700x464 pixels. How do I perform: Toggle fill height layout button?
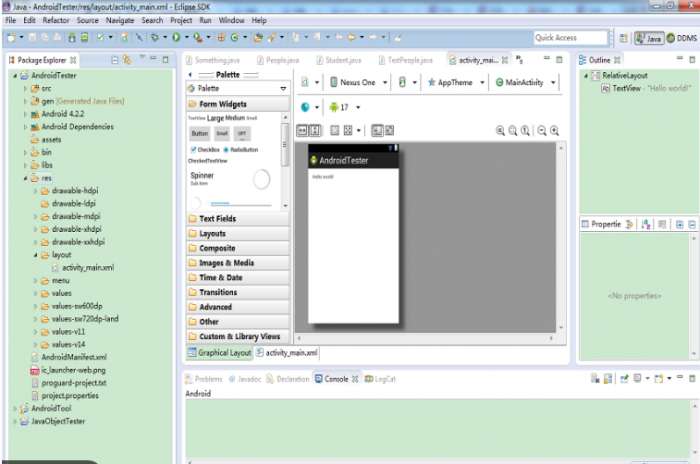(x=315, y=130)
